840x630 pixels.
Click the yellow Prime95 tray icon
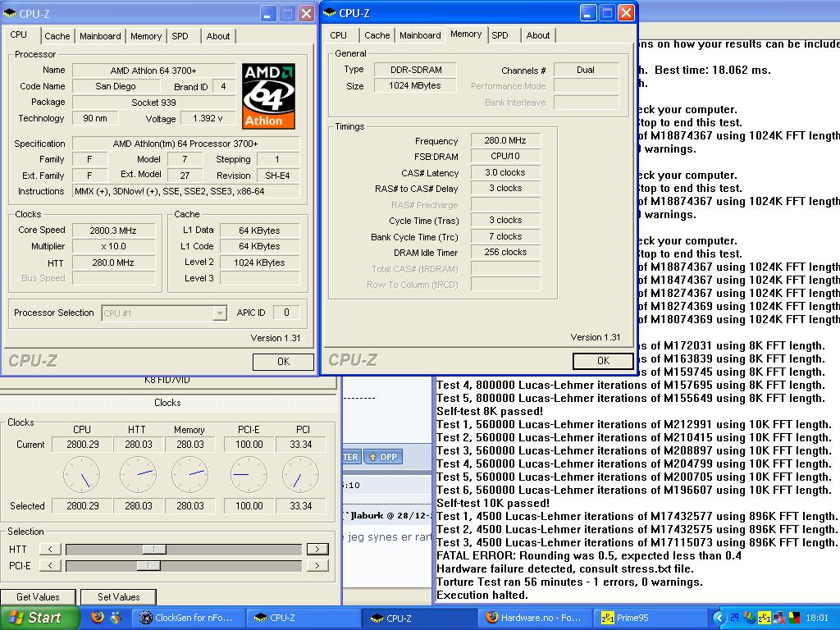(765, 618)
